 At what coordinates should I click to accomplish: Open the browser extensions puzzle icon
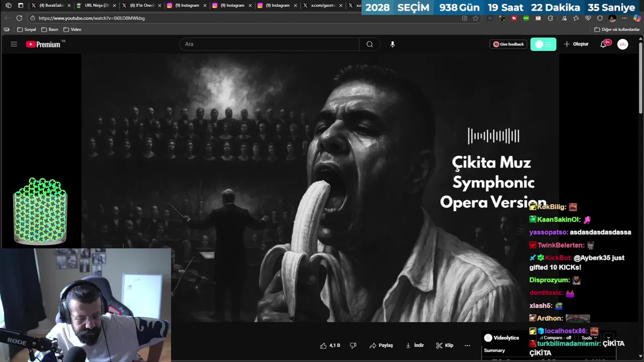[x=550, y=18]
